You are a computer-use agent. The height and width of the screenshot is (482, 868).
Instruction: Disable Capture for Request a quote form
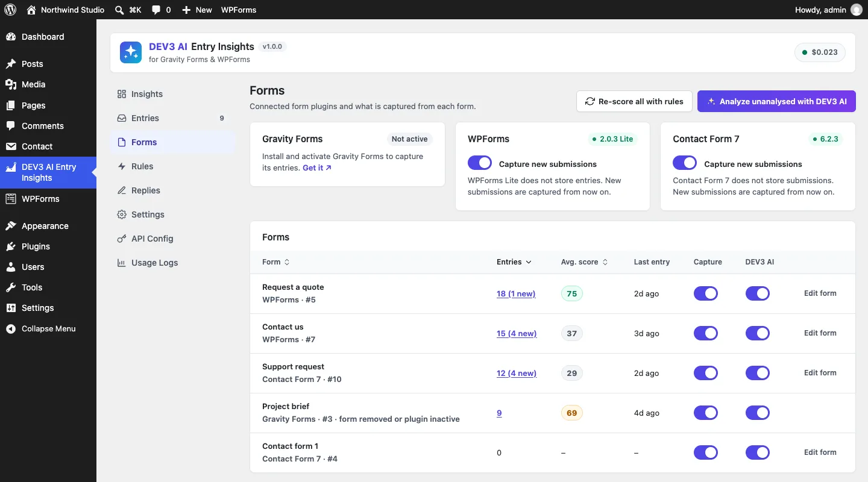coord(706,293)
